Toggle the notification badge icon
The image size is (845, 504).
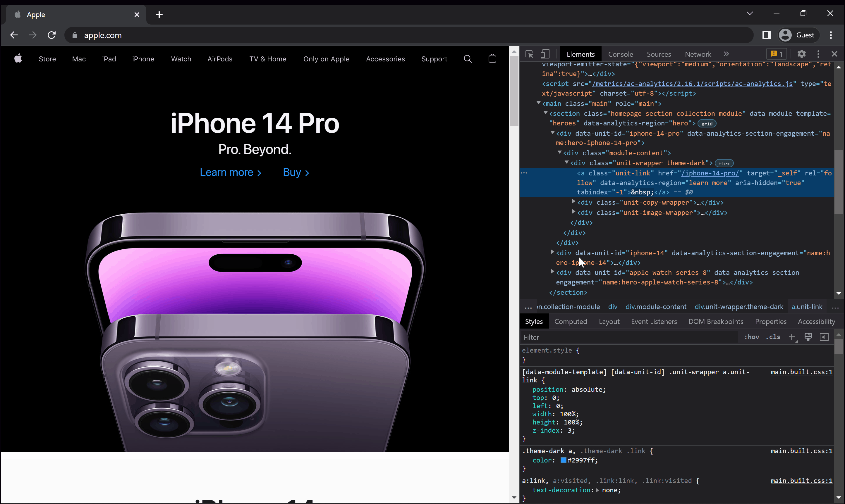pyautogui.click(x=776, y=54)
